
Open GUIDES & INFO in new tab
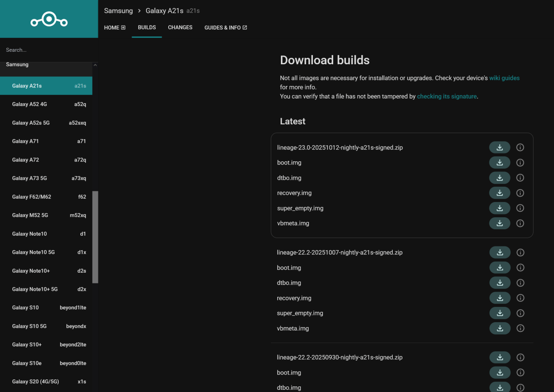[225, 27]
